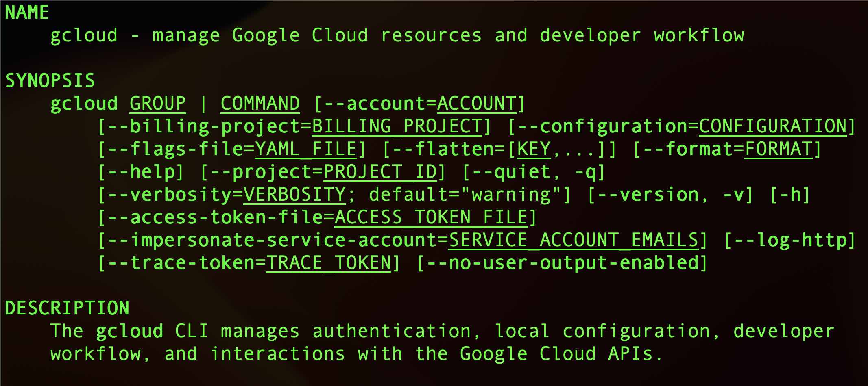Click the underlined FORMAT placeholder
This screenshot has width=868, height=386.
(x=779, y=149)
